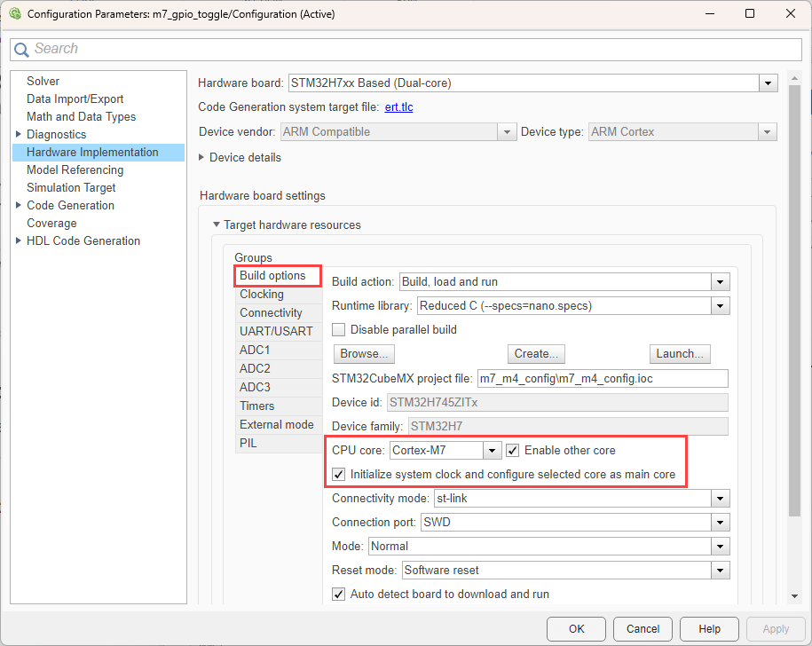
Task: Uncheck the Enable other core checkbox
Action: 513,450
